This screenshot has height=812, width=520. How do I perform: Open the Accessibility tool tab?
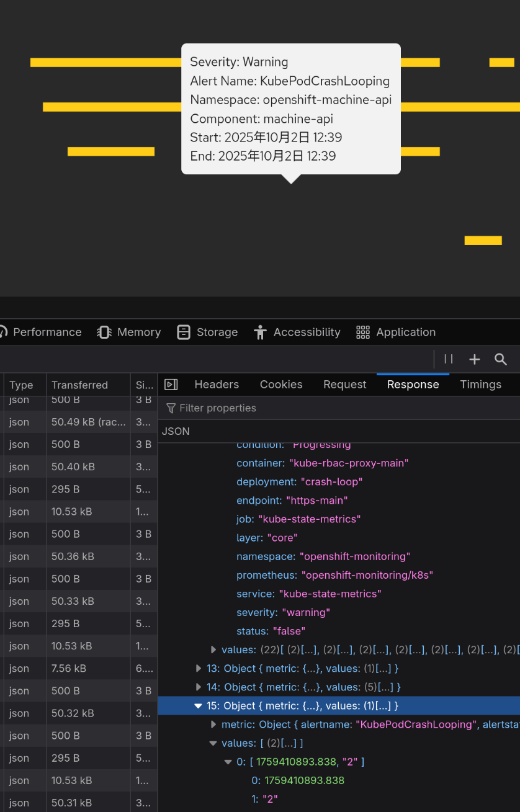point(297,332)
